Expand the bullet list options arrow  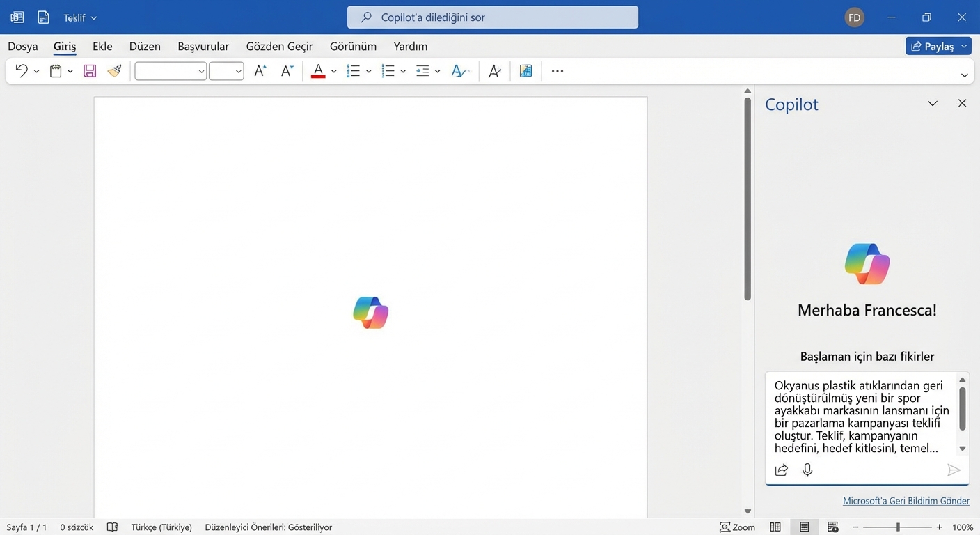pos(369,71)
